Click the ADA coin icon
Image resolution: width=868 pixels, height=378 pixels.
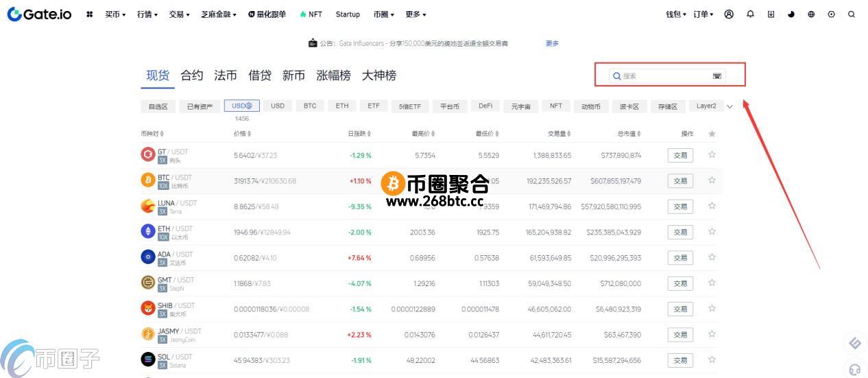147,257
